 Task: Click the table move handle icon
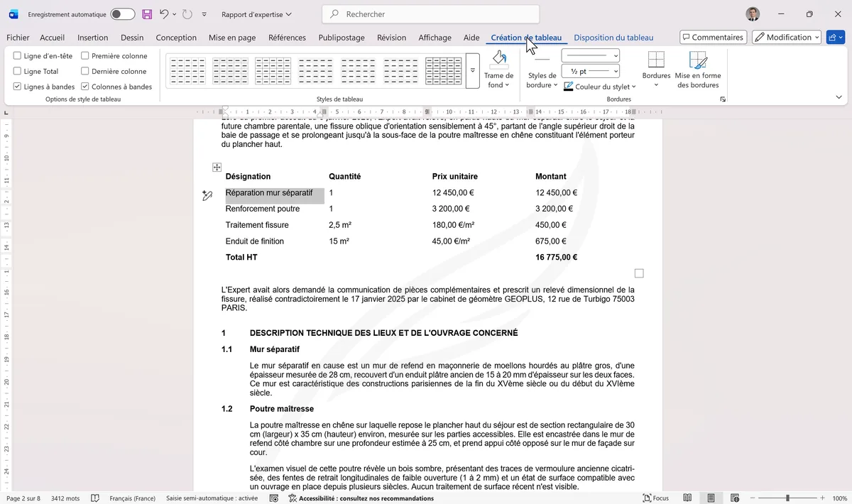(217, 167)
